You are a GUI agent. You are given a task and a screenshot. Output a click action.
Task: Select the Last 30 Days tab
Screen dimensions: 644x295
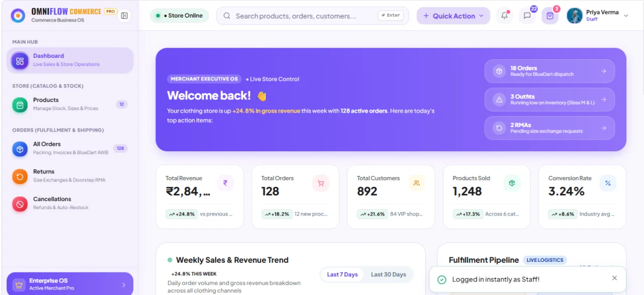click(388, 274)
